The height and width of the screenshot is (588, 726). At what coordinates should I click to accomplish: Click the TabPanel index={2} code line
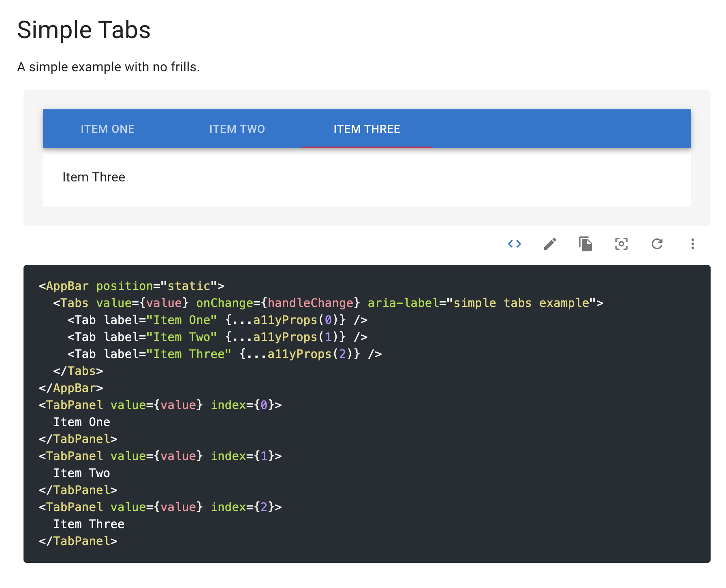(x=160, y=507)
